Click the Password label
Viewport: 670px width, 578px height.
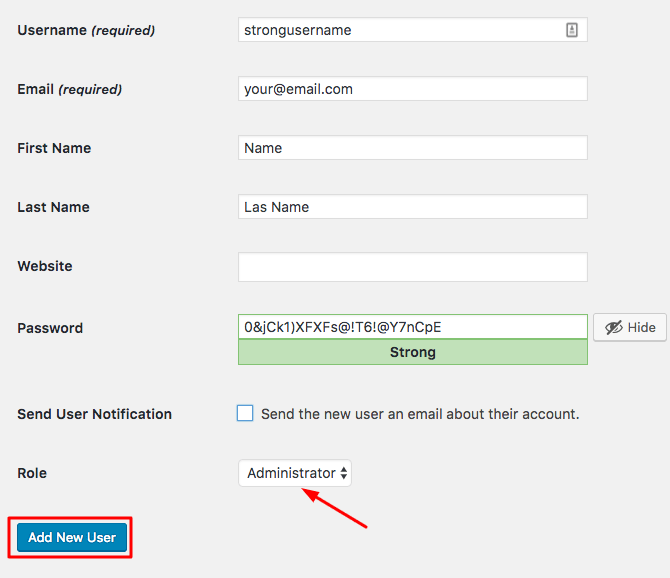pos(50,328)
